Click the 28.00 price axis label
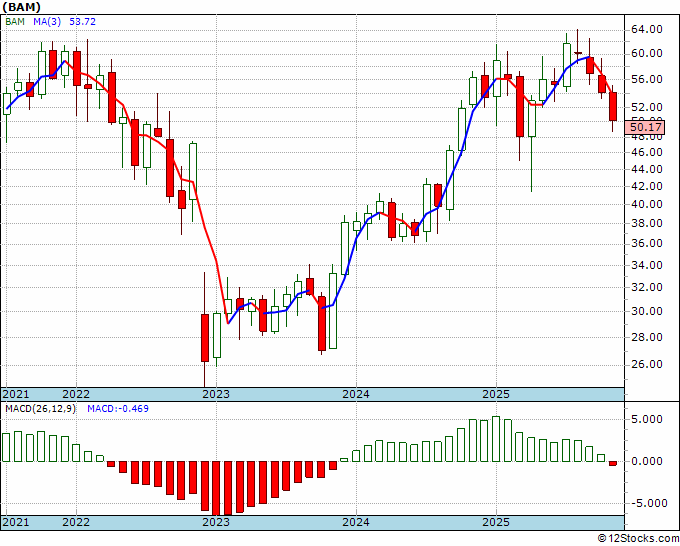 pos(647,337)
